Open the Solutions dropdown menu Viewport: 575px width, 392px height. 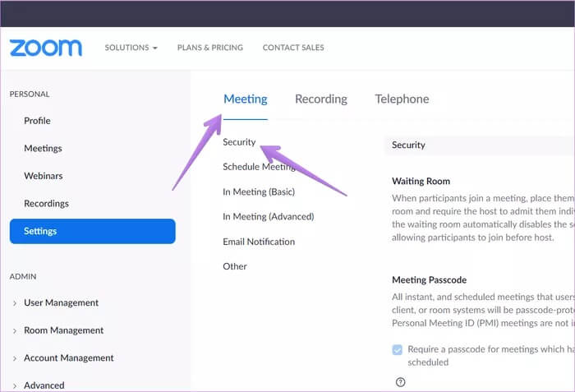(131, 48)
